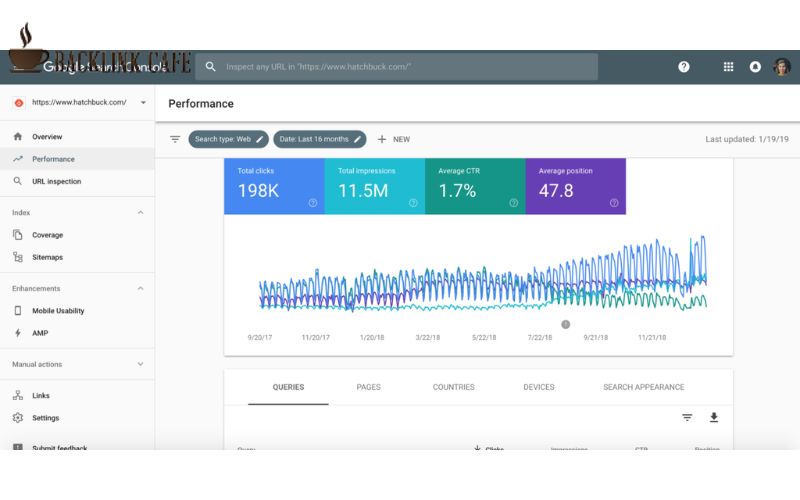Click help icon on Average CTR card
Screen dimensions: 800x500
[514, 203]
